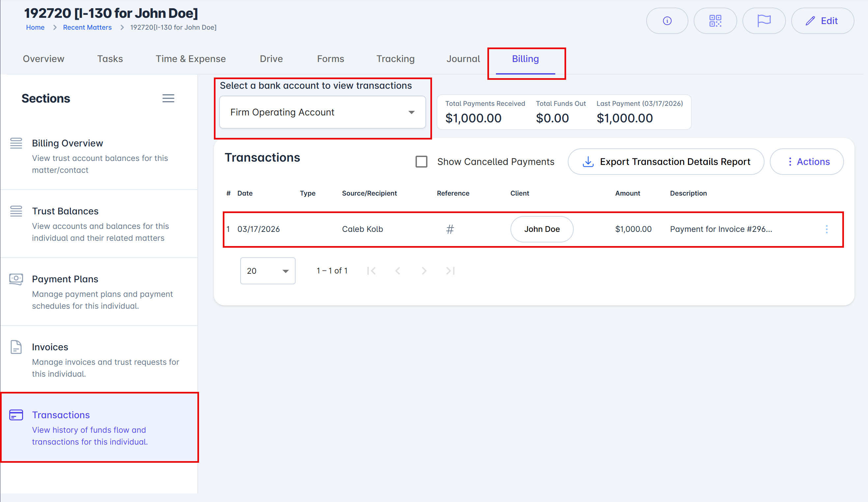Click the flag icon button

[764, 21]
